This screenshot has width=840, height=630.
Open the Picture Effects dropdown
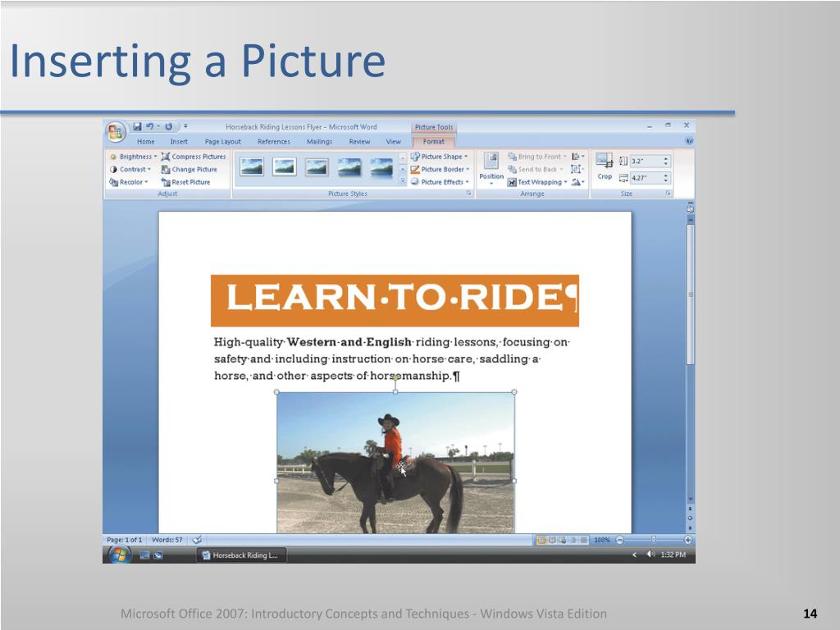(440, 182)
